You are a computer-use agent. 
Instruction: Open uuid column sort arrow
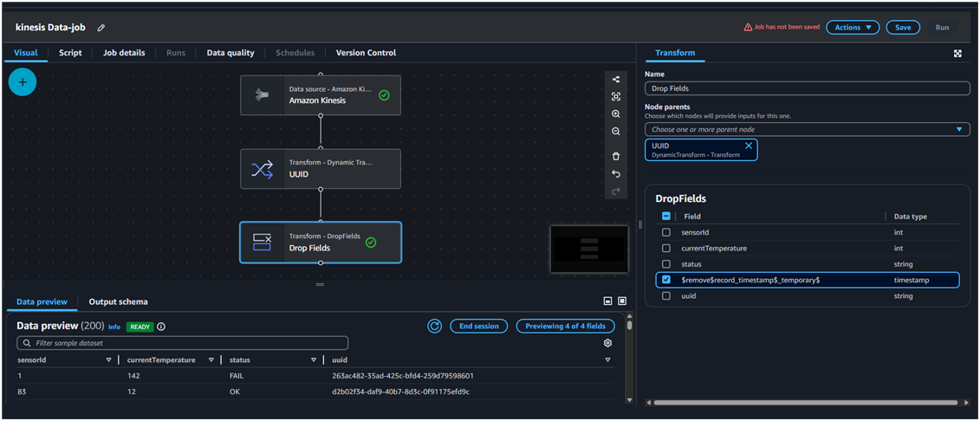(607, 360)
